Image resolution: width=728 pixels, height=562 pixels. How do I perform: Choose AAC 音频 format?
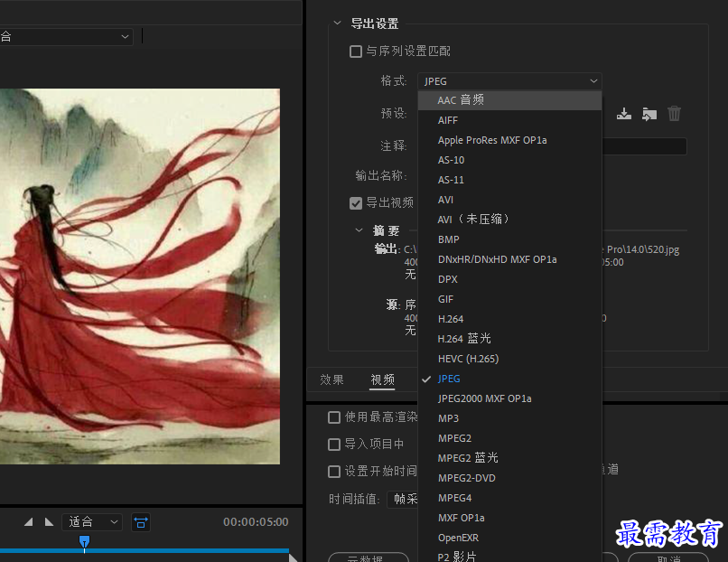pos(509,100)
